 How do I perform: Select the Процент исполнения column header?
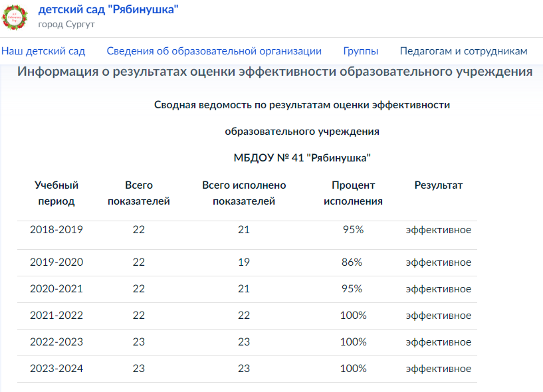[x=353, y=193]
